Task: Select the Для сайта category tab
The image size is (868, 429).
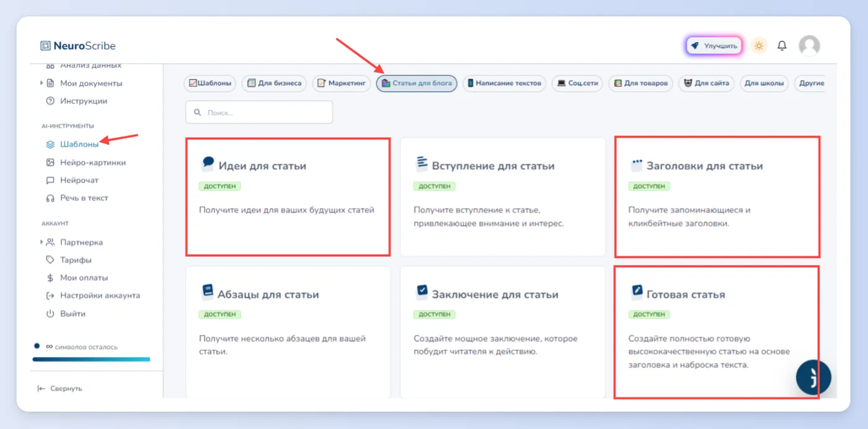Action: 707,83
